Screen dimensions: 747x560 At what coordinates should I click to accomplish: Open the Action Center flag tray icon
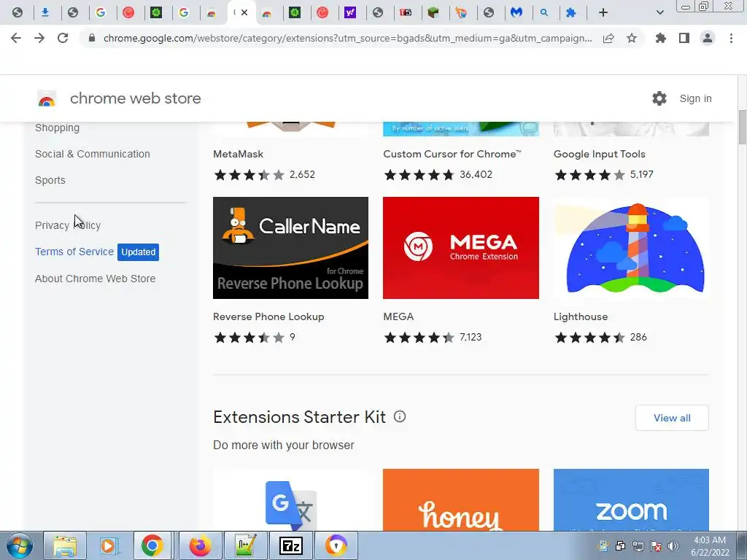[656, 546]
